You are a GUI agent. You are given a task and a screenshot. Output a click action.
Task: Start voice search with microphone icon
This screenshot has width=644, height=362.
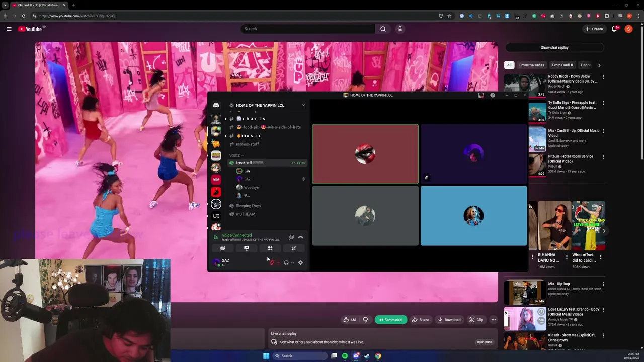[x=400, y=29]
